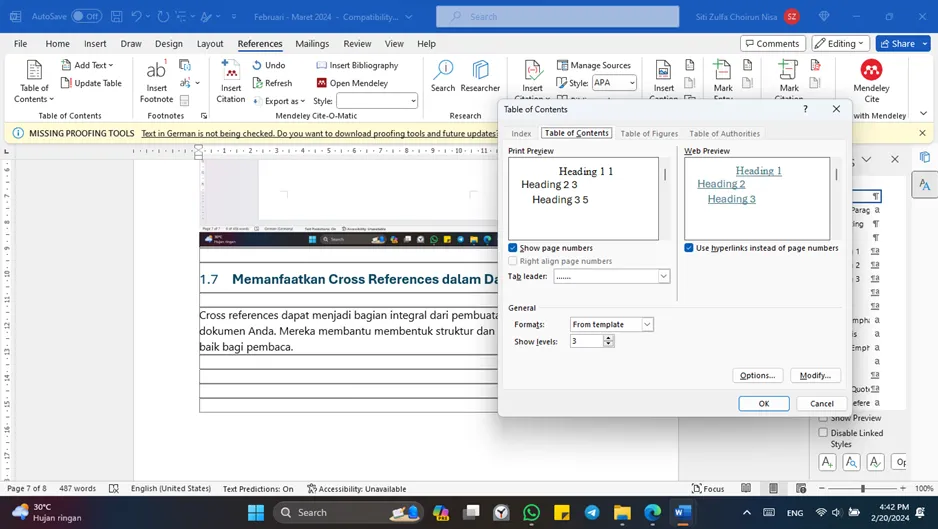938x529 pixels.
Task: Open File Explorer from the taskbar
Action: coord(622,513)
